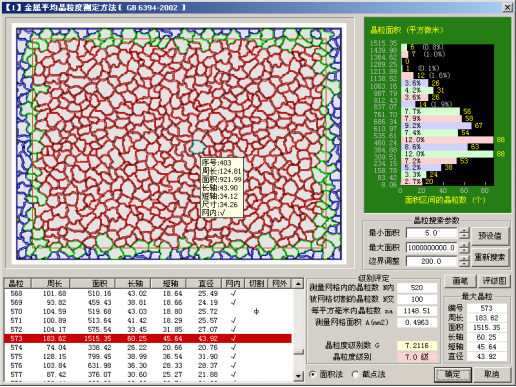Close the dialog with the X button
Viewport: 516px width, 387px height.
coord(507,7)
